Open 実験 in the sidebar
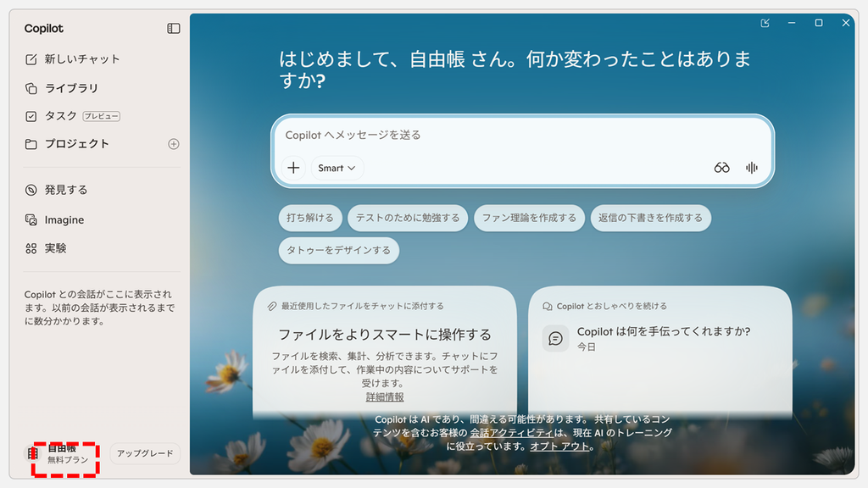This screenshot has height=488, width=868. [46, 248]
